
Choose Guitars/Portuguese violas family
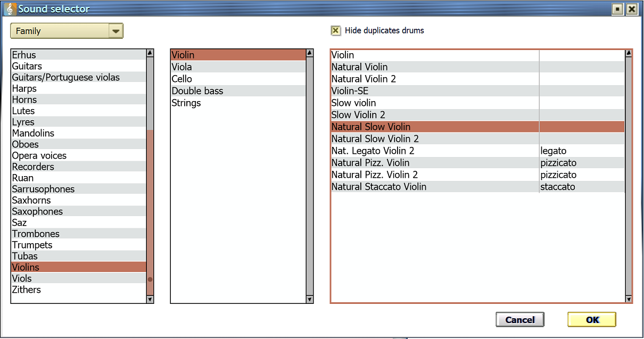65,77
